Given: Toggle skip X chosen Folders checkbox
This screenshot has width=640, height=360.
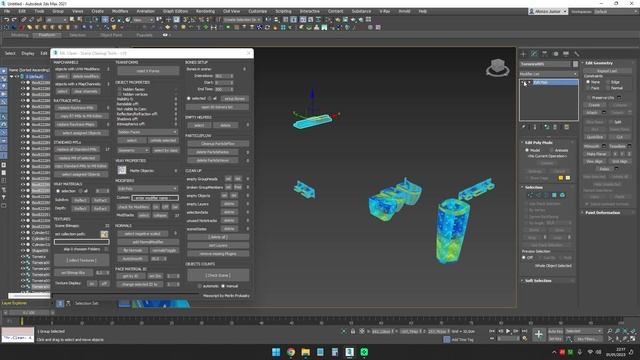Looking at the screenshot, I should pos(107,249).
